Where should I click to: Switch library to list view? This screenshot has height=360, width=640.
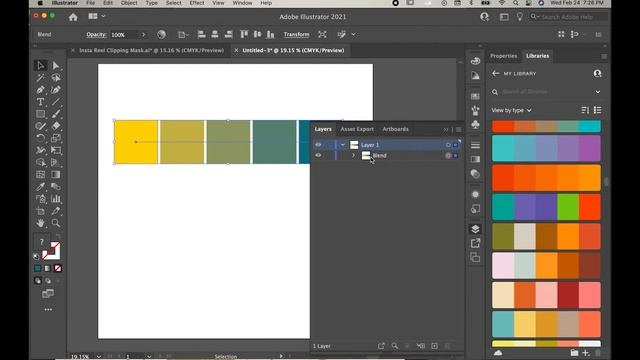point(598,110)
